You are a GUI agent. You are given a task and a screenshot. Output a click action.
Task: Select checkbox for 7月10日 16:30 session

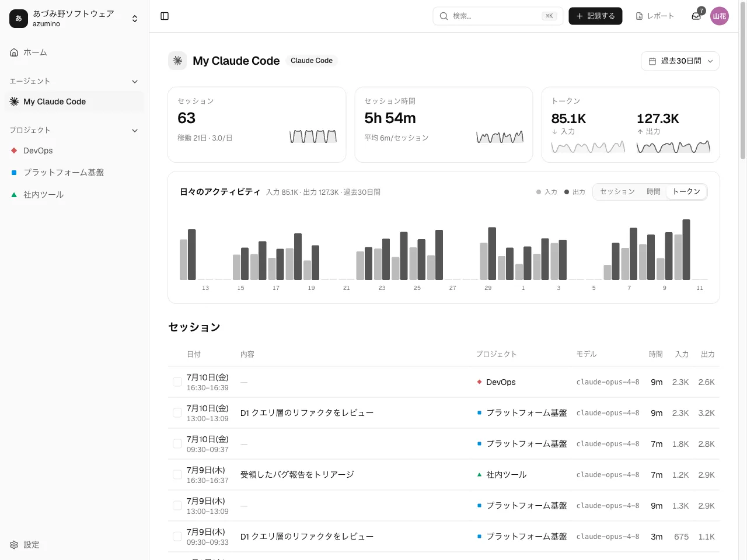click(x=177, y=382)
